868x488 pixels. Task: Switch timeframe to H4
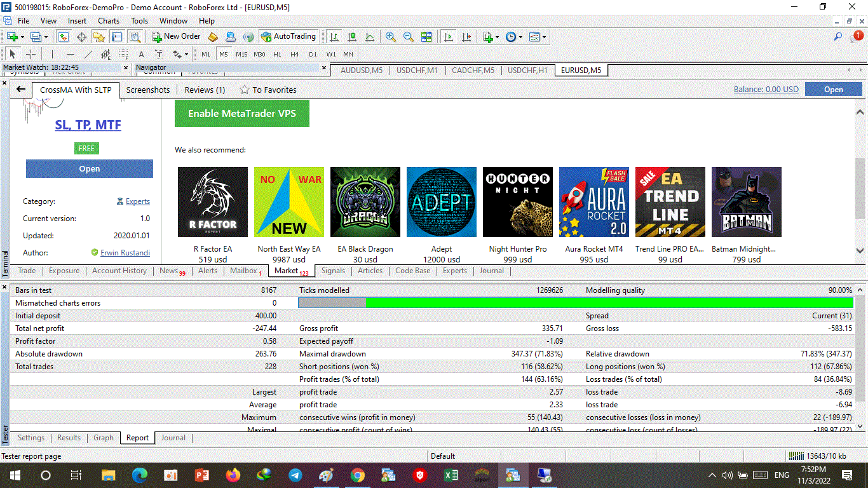[x=295, y=54]
